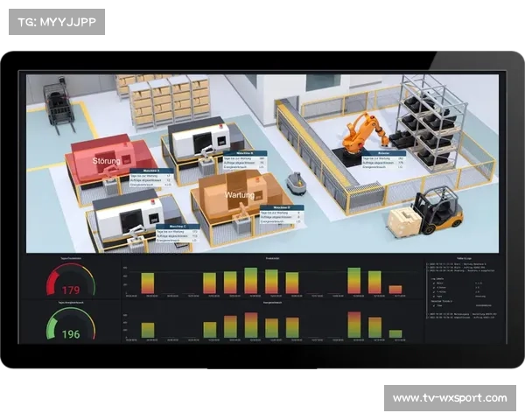Click the energy gauge showing 196
525x420 pixels.
[x=70, y=326]
